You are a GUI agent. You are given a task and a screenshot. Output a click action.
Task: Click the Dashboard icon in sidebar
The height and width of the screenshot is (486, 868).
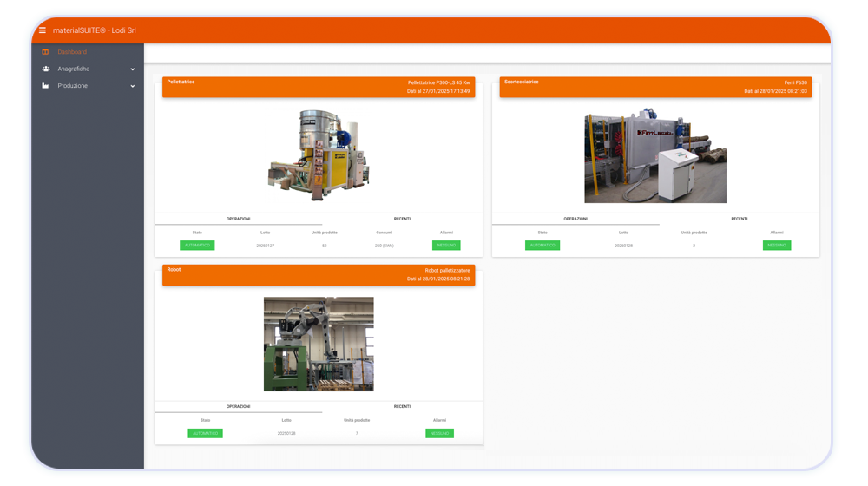click(45, 52)
